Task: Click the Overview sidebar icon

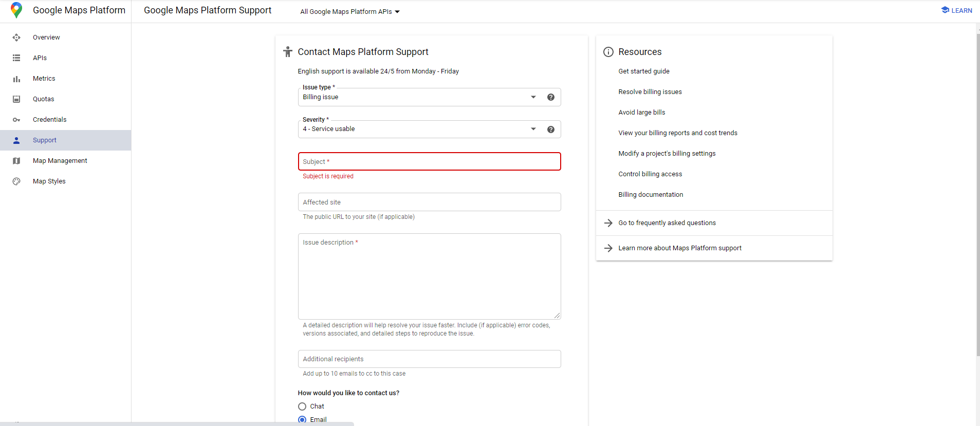Action: pyautogui.click(x=16, y=38)
